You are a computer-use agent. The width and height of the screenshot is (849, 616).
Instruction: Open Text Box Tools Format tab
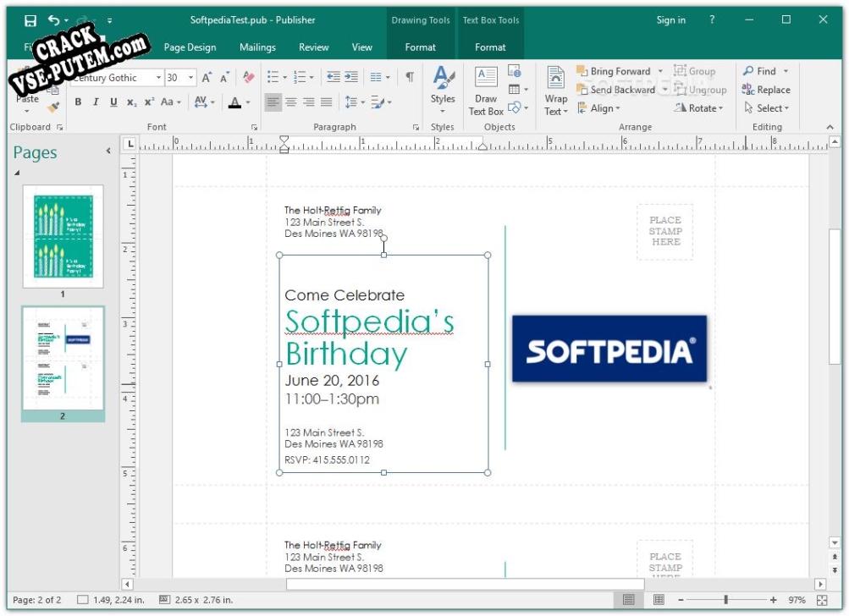click(490, 47)
